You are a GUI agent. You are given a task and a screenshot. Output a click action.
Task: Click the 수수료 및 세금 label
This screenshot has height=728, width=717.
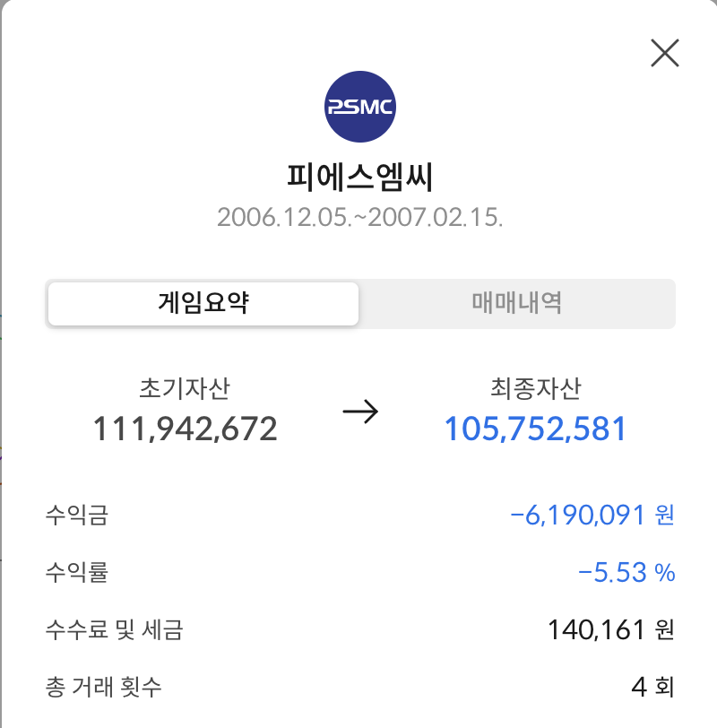click(115, 630)
